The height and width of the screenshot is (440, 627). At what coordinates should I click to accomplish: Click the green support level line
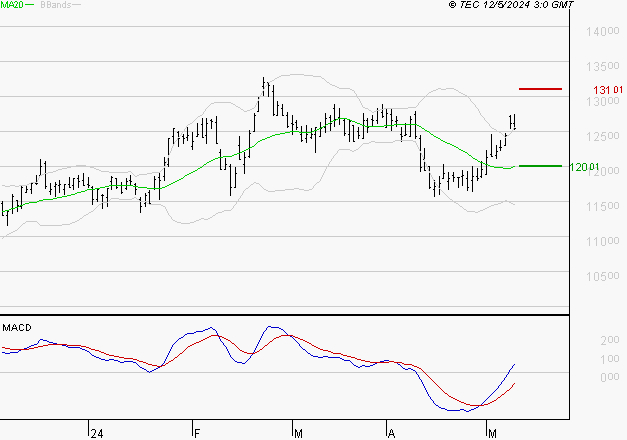[x=540, y=166]
